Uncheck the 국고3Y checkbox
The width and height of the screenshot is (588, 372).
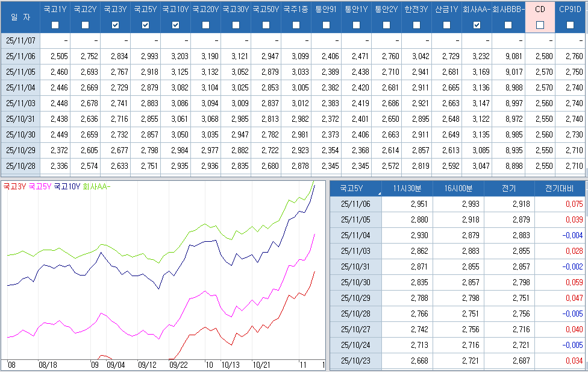(x=115, y=25)
